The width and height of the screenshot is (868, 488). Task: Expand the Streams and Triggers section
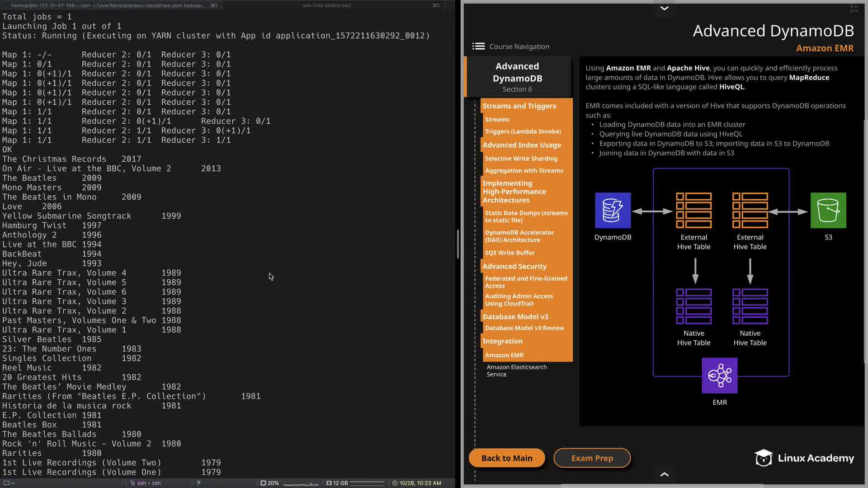tap(519, 106)
